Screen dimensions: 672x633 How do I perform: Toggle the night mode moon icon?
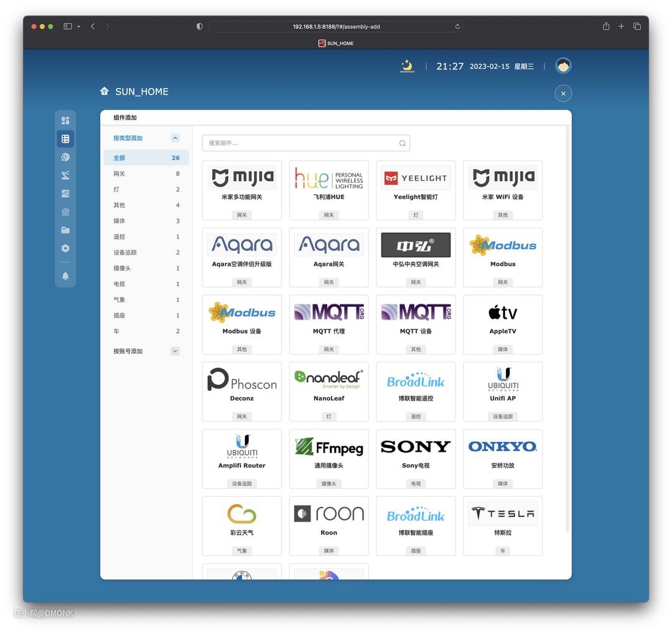(407, 66)
